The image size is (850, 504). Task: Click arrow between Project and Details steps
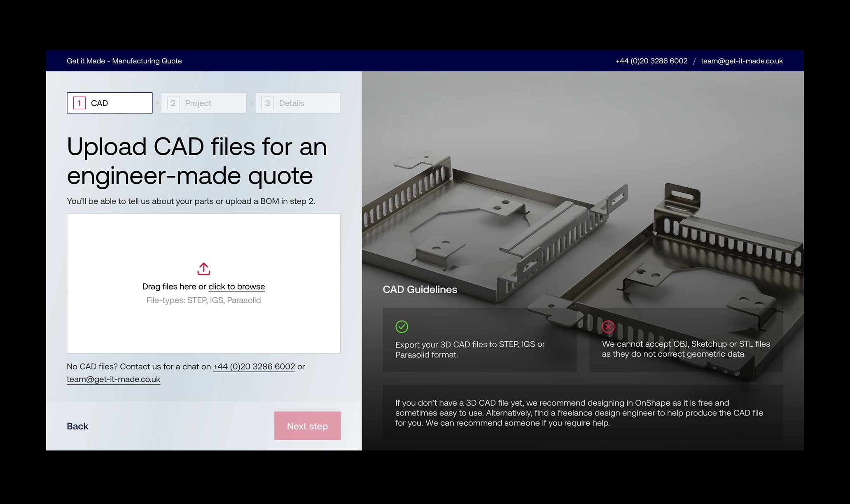click(251, 103)
